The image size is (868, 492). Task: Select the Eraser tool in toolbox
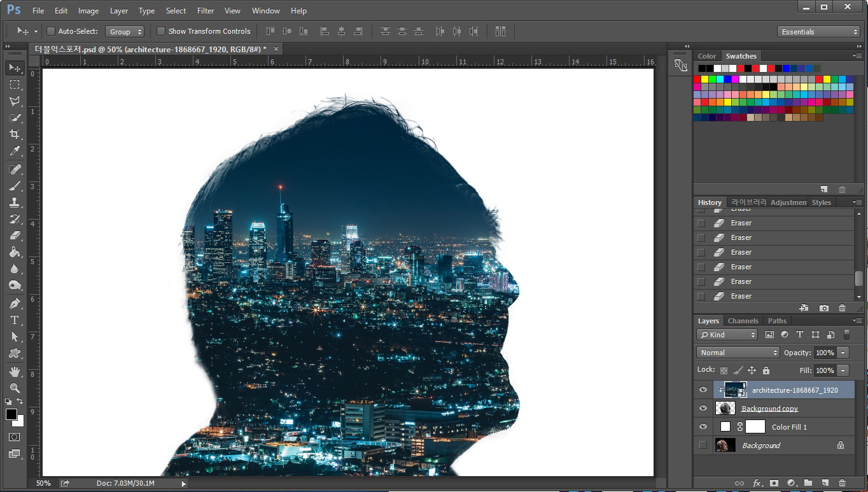click(x=15, y=235)
